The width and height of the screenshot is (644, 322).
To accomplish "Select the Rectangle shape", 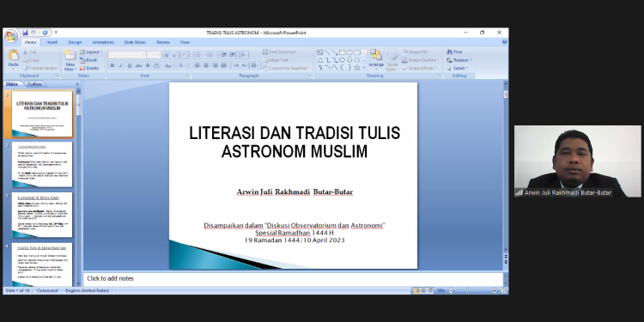I will tap(342, 52).
